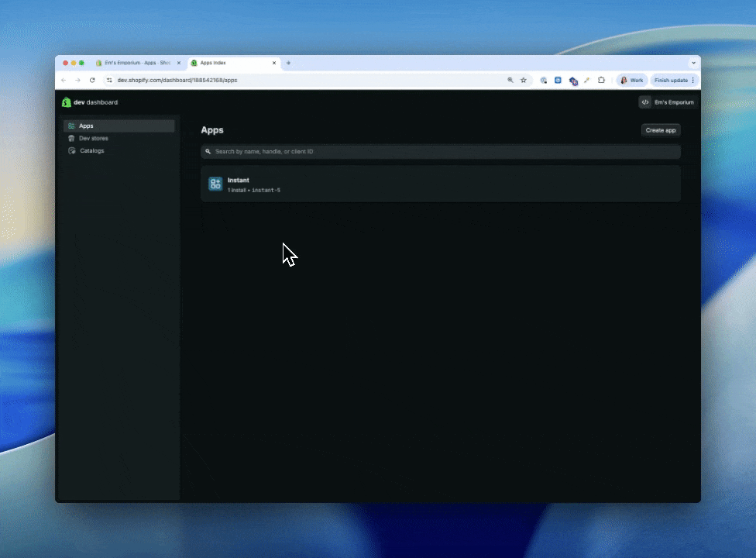Image resolution: width=756 pixels, height=558 pixels.
Task: Open the Extensions puzzle icon
Action: tap(601, 80)
